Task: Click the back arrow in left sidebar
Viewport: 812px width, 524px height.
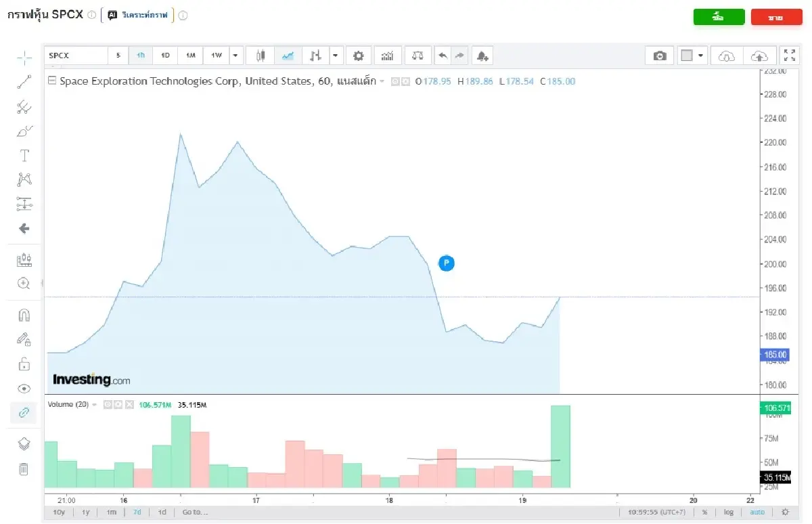Action: click(24, 228)
